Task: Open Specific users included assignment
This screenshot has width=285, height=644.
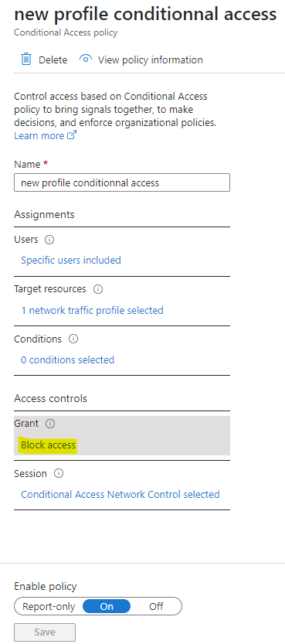Action: (71, 260)
